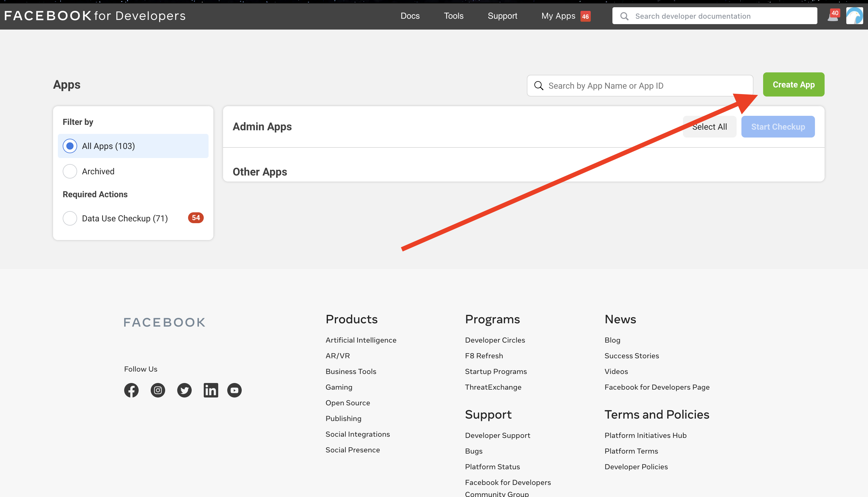This screenshot has width=868, height=497.
Task: Open the Tools menu
Action: click(453, 16)
